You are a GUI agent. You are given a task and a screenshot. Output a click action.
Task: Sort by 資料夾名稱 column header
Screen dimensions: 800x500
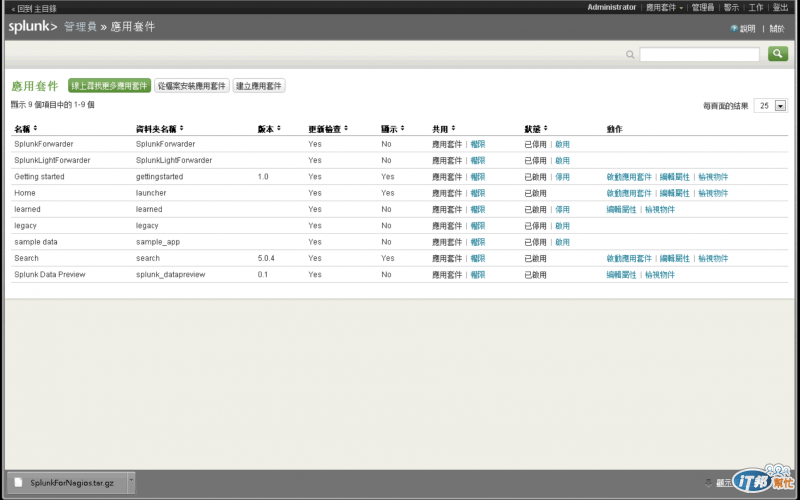[x=160, y=129]
